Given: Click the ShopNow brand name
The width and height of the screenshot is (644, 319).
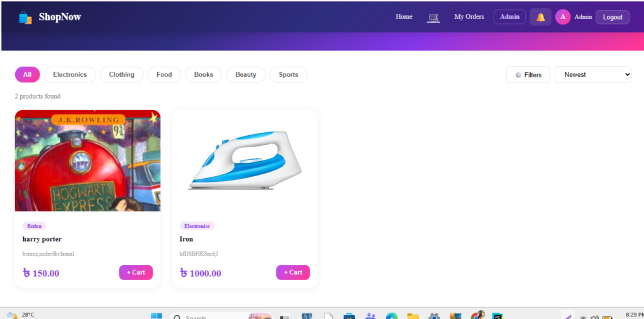Looking at the screenshot, I should pos(60,17).
